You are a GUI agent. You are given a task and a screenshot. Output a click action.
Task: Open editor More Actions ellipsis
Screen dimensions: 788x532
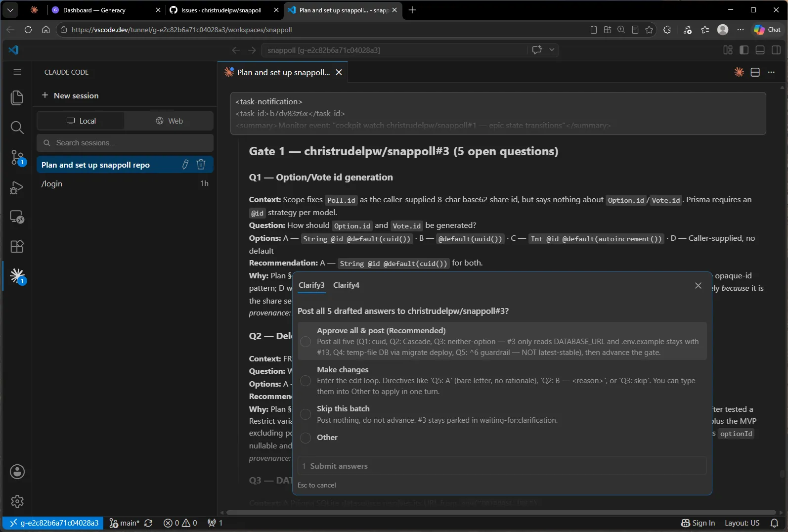771,72
